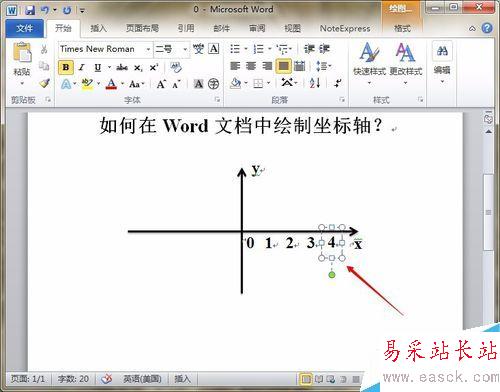
Task: Clear formatting with the eraser icon
Action: coord(176,67)
